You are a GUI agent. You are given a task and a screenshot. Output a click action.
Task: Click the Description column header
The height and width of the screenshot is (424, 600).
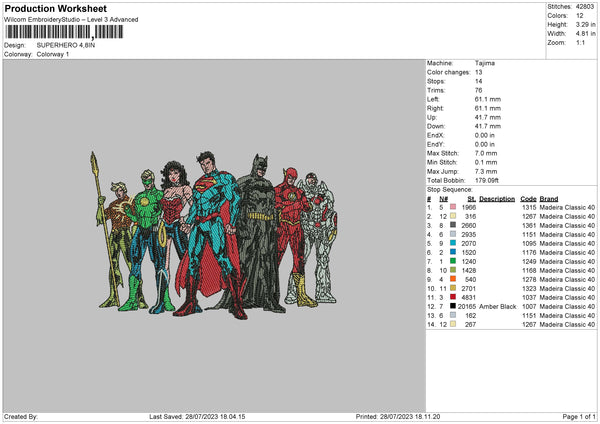pyautogui.click(x=497, y=198)
